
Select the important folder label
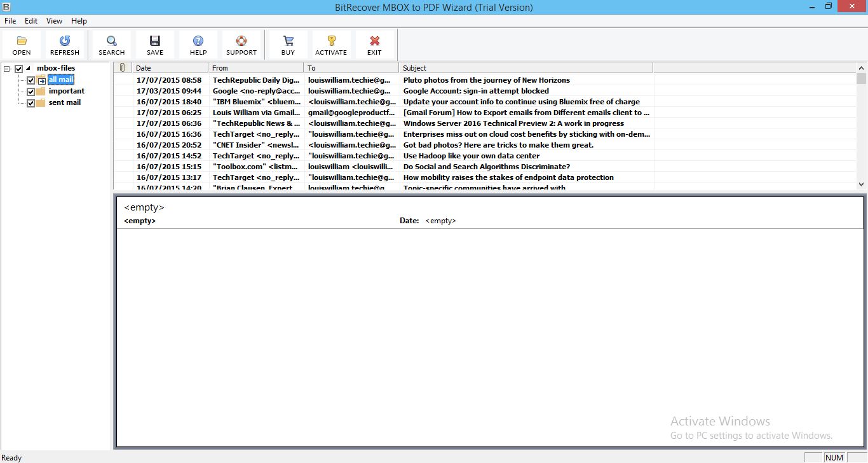pos(67,91)
